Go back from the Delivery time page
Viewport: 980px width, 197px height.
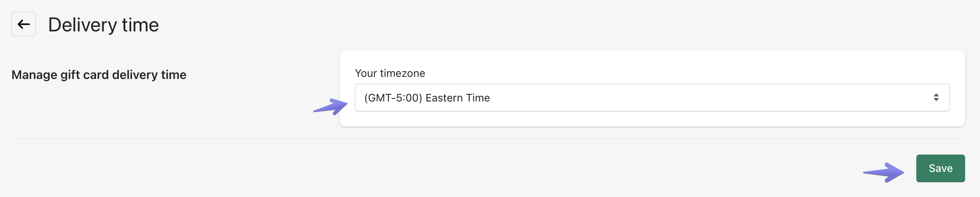pos(23,24)
